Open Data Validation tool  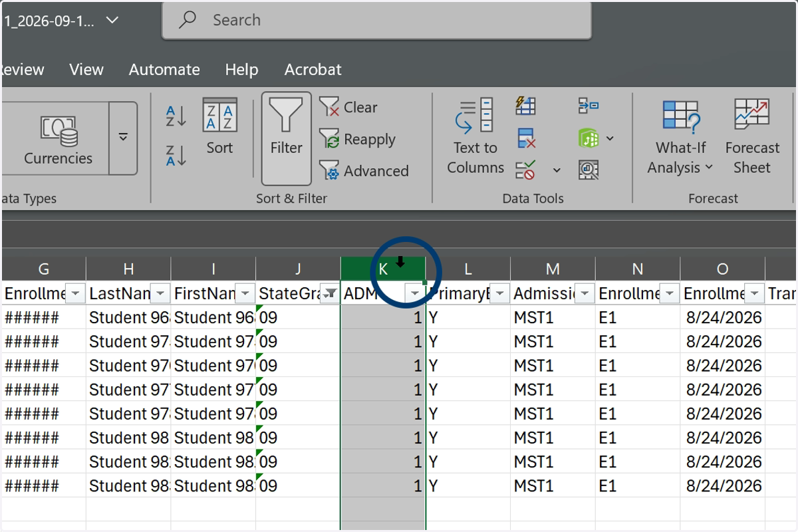(526, 170)
